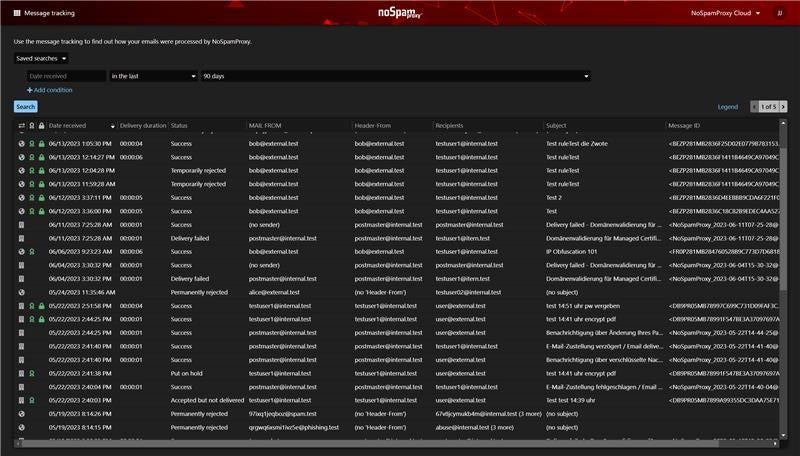Click signature badge of the Put on hold row

(32, 373)
